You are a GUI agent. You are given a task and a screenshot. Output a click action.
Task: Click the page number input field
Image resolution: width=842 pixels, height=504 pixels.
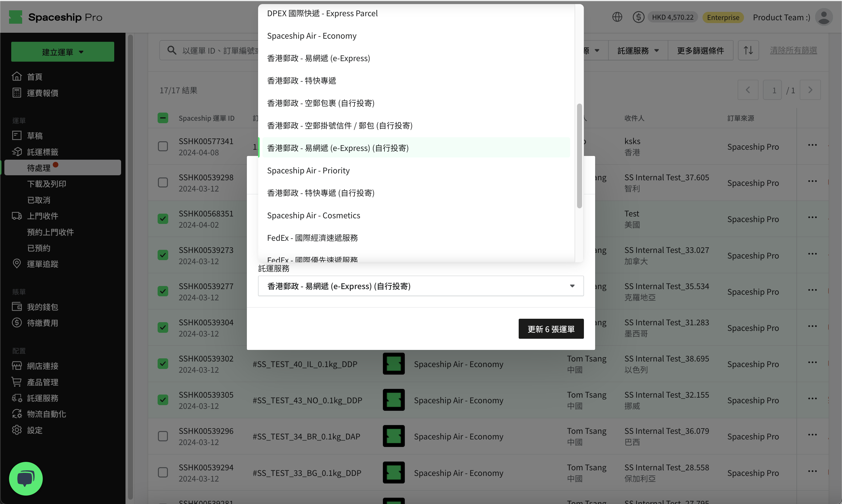click(772, 90)
